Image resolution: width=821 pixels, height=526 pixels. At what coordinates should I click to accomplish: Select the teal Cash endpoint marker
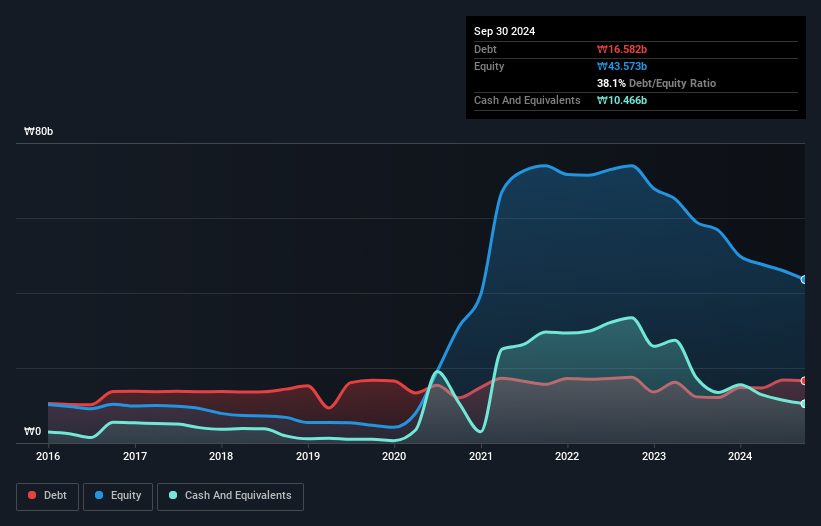(x=804, y=404)
